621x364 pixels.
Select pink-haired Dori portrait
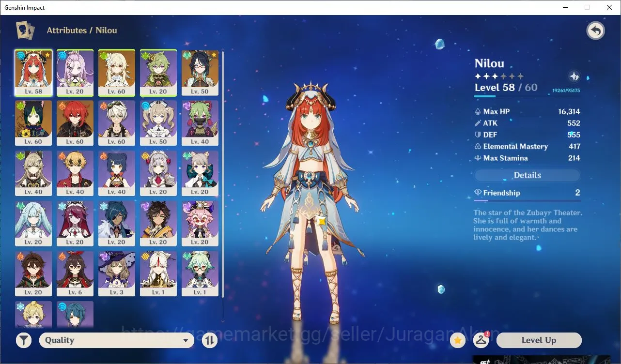pos(200,224)
